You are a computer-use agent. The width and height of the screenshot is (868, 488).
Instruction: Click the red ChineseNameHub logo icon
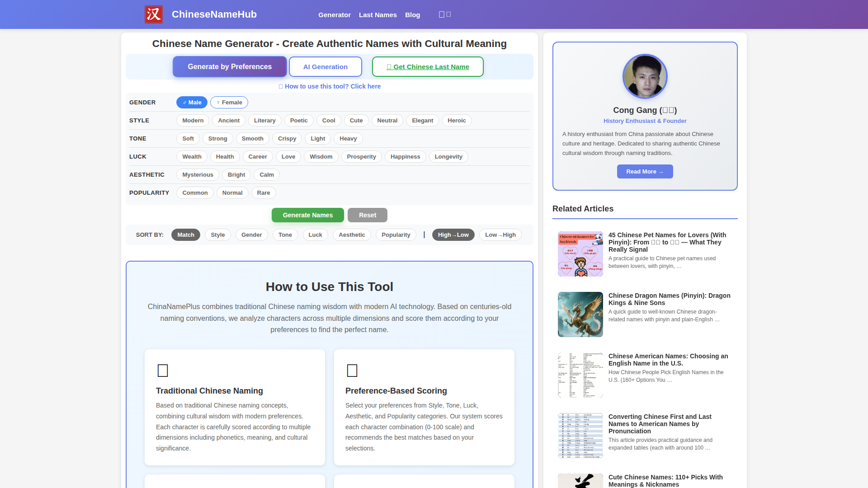click(x=153, y=14)
